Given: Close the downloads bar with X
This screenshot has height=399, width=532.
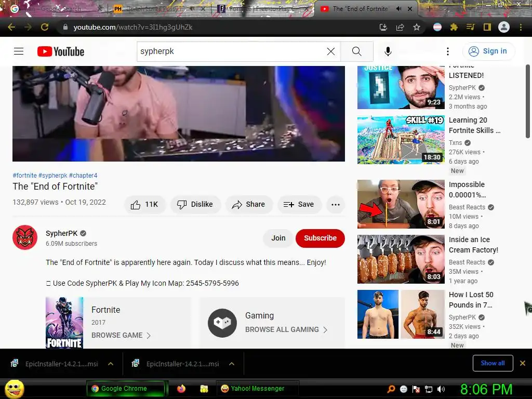Looking at the screenshot, I should coord(523,363).
